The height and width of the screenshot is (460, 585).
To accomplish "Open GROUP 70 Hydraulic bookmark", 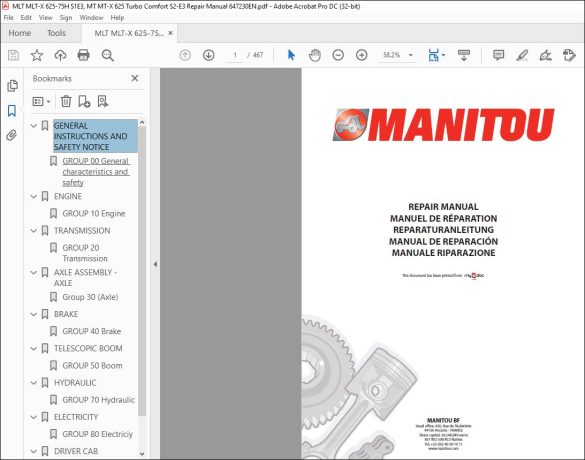I will [98, 400].
